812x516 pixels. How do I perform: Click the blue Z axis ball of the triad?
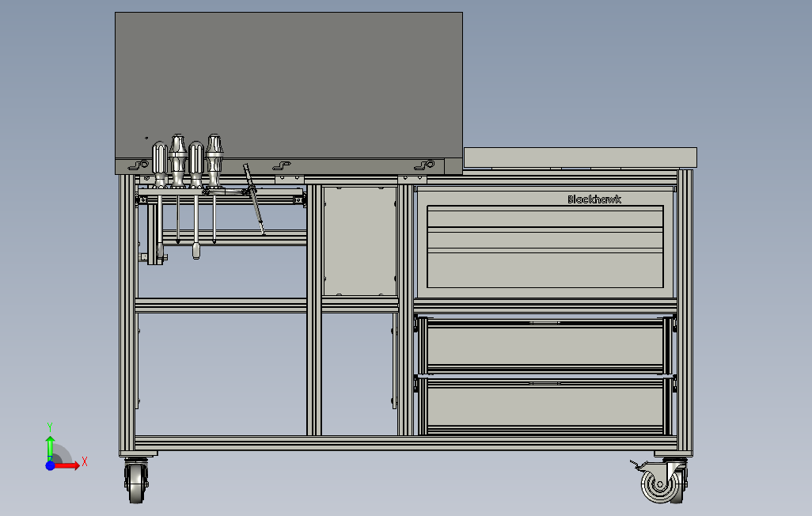click(50, 465)
